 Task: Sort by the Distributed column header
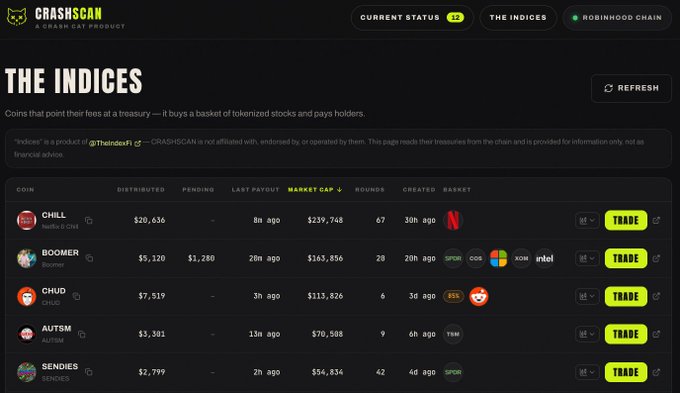pos(141,190)
